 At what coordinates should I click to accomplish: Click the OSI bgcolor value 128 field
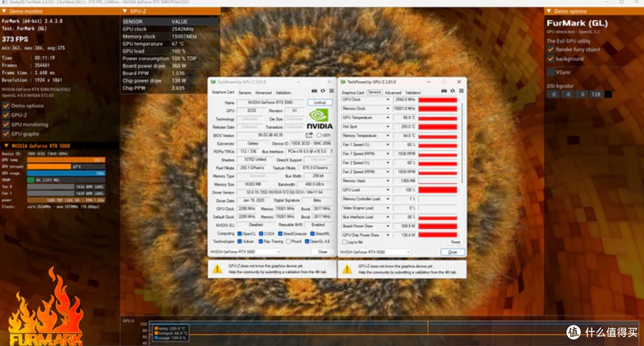pos(596,94)
